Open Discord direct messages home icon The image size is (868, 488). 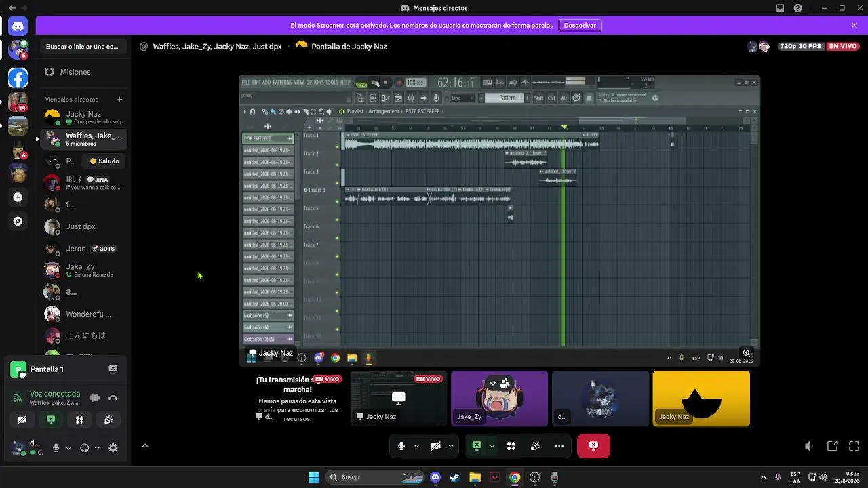[18, 26]
